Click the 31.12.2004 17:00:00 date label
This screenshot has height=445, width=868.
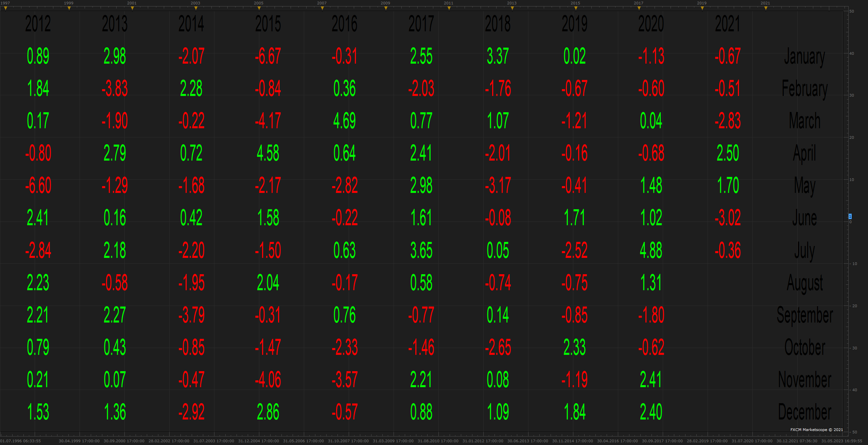[259, 441]
